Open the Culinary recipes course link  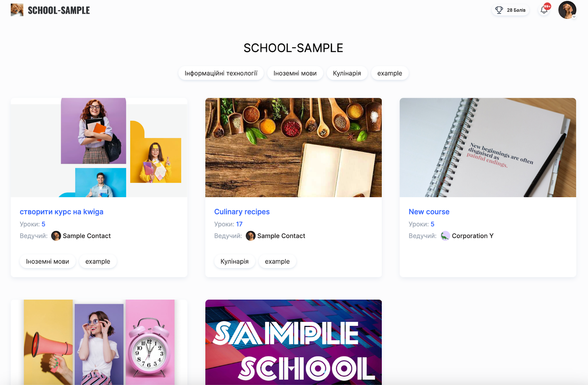click(242, 212)
